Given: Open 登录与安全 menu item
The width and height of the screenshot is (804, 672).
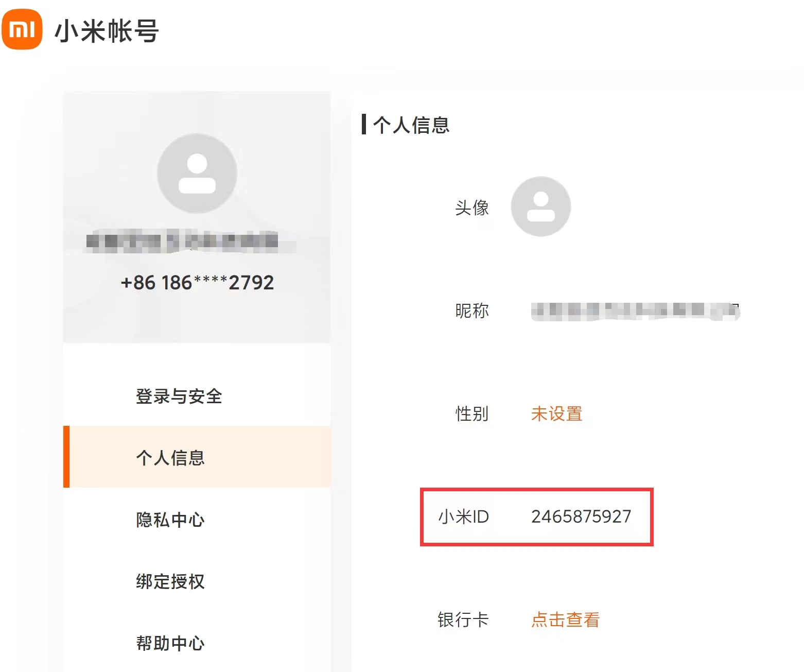Looking at the screenshot, I should (179, 396).
